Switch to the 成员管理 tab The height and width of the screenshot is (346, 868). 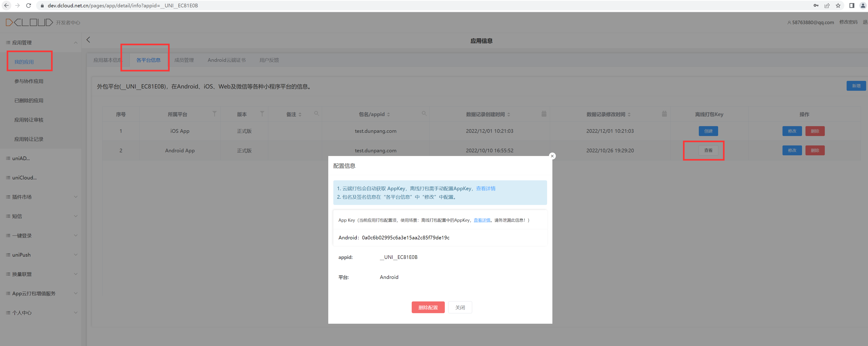tap(184, 60)
